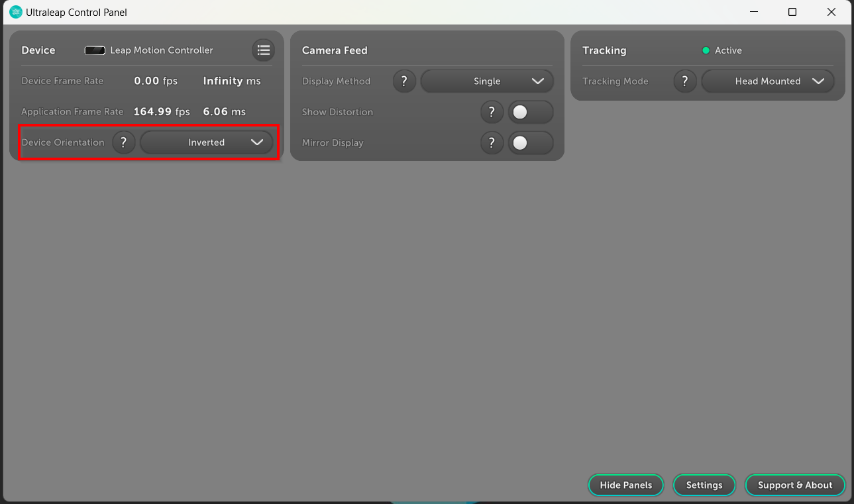The width and height of the screenshot is (854, 504).
Task: Open help for Display Method
Action: pos(404,81)
